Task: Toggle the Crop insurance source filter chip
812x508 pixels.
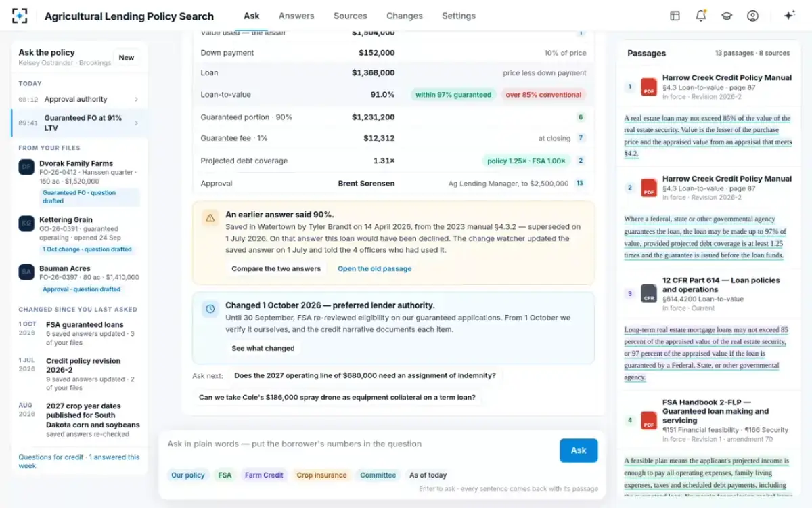Action: [321, 475]
